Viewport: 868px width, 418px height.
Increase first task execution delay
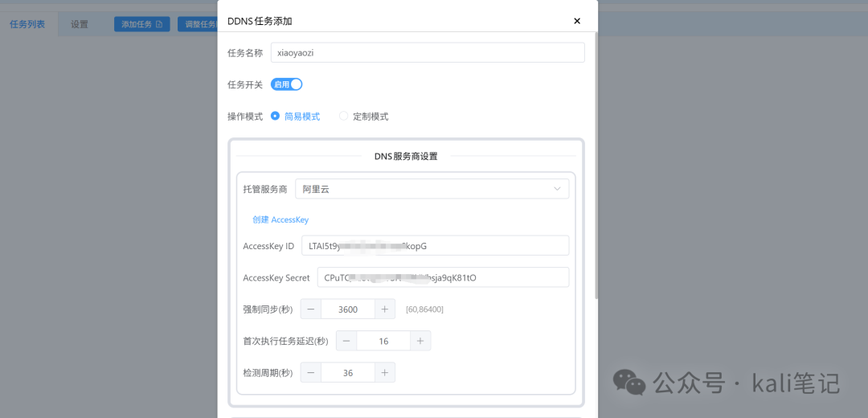[x=420, y=341]
